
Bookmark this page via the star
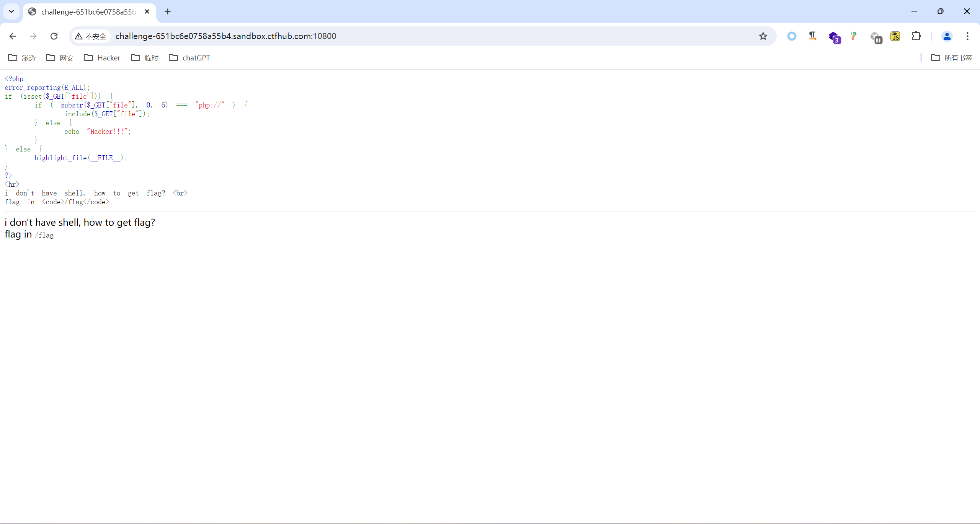pos(763,36)
